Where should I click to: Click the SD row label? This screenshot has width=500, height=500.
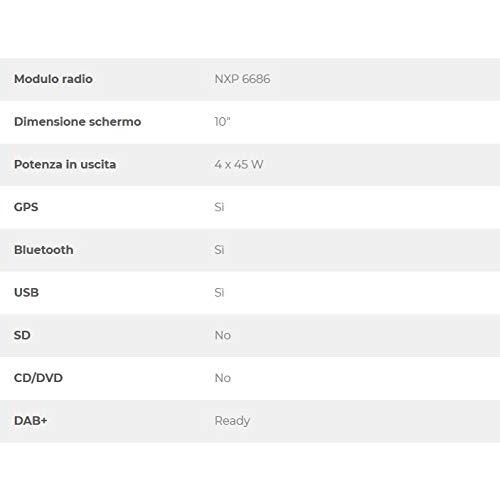point(22,335)
